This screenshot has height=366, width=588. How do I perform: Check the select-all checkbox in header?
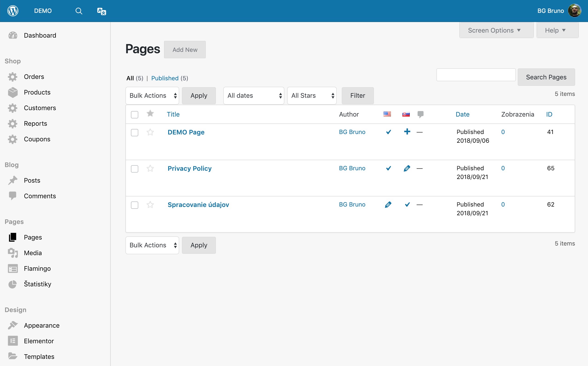click(134, 115)
